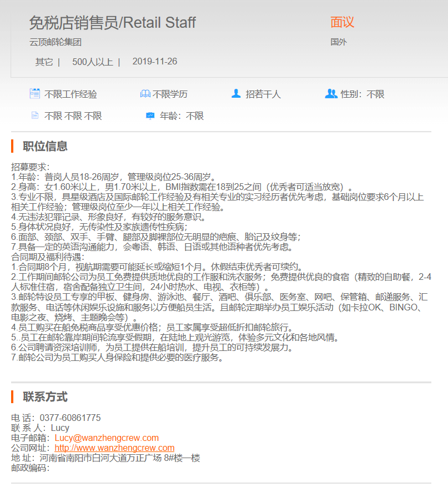Click the document icon beside 不限 不限 不限
The image size is (448, 487).
(35, 116)
